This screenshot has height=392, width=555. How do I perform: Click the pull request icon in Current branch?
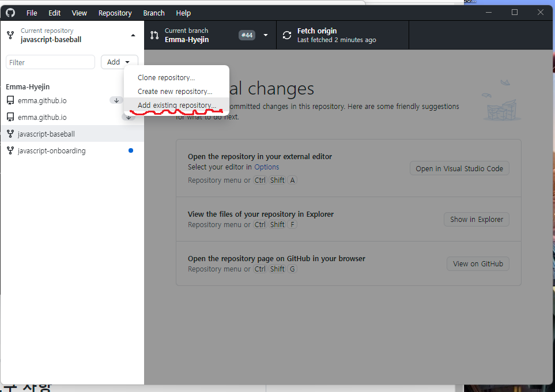pyautogui.click(x=154, y=35)
